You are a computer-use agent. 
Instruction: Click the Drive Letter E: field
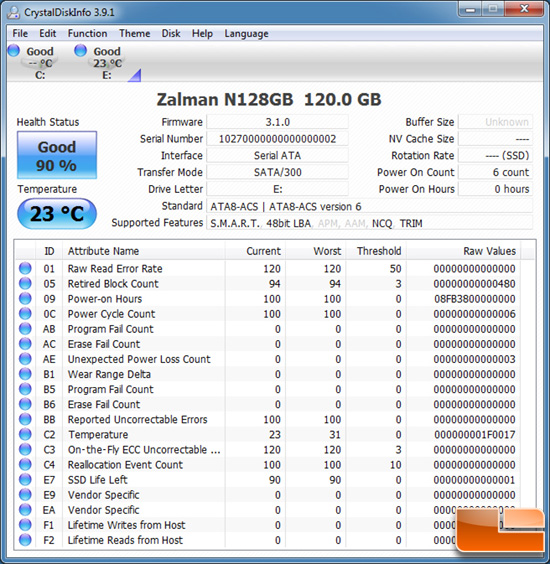coord(277,189)
